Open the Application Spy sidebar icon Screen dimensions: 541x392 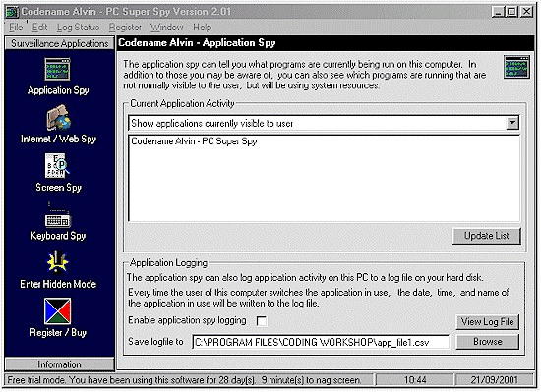[58, 69]
